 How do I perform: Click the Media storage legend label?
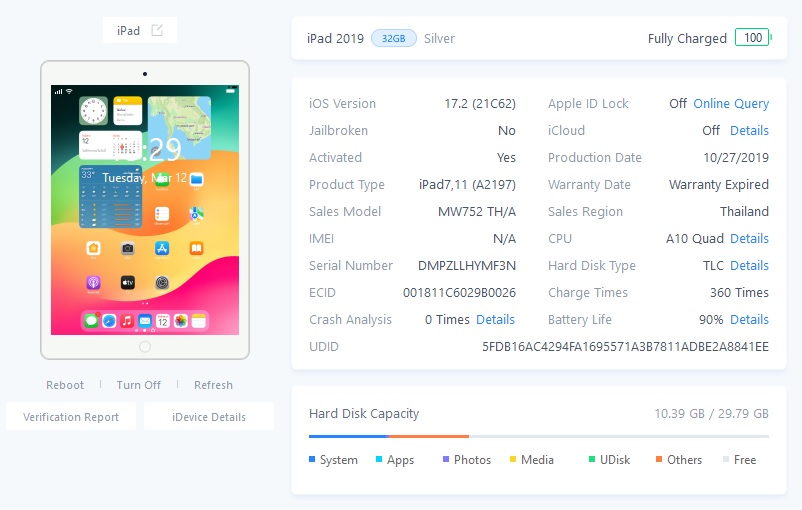coord(537,459)
